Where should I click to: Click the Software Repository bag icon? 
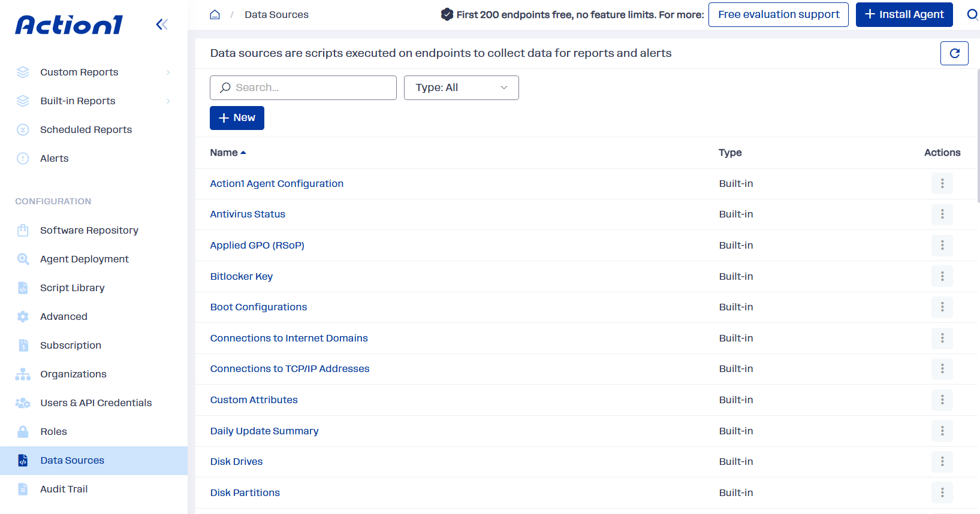click(23, 230)
